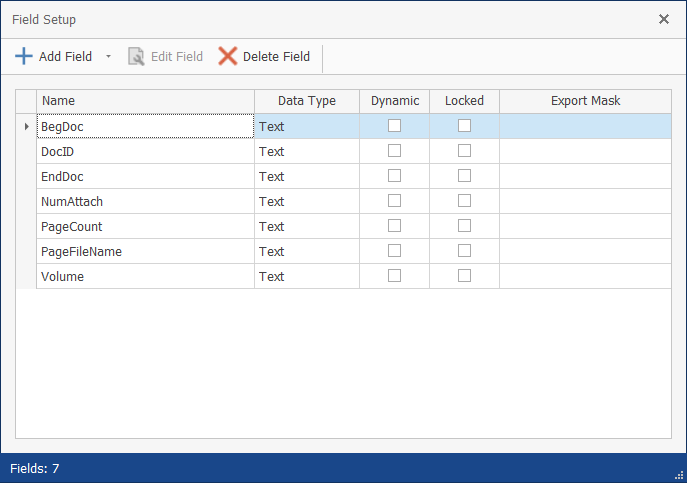Open the Add Field dropdown arrow
687x483 pixels.
[108, 57]
